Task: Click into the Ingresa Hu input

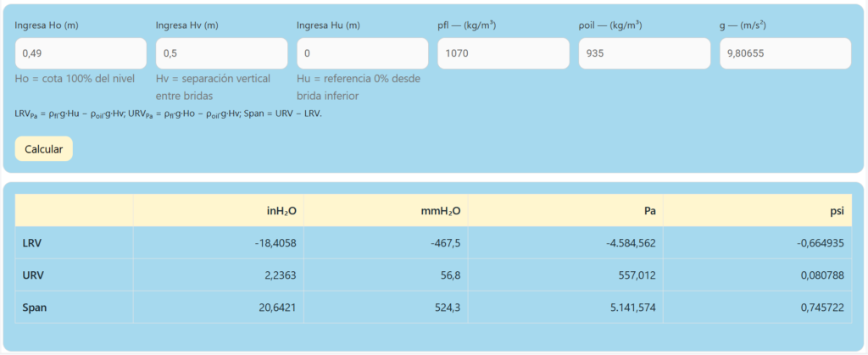Action: click(362, 53)
